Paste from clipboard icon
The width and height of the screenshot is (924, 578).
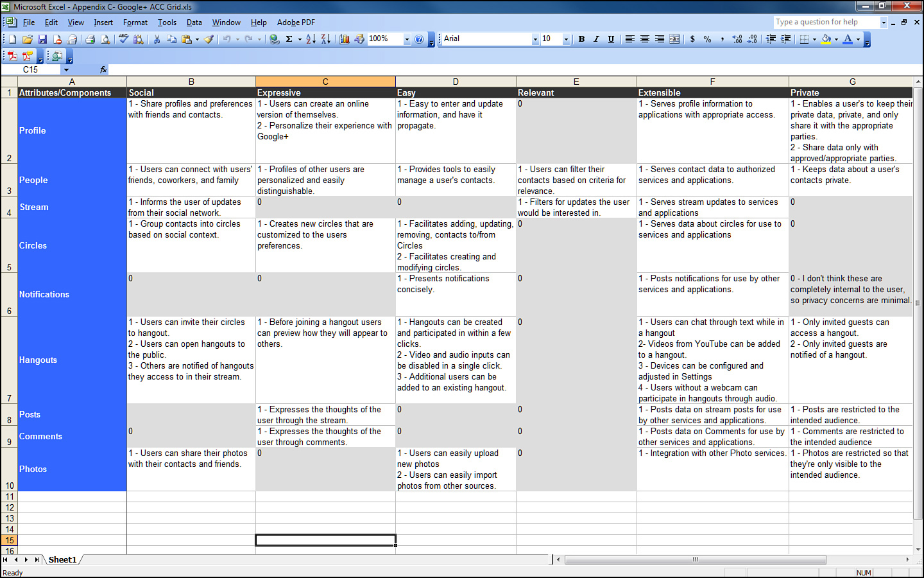tap(187, 39)
